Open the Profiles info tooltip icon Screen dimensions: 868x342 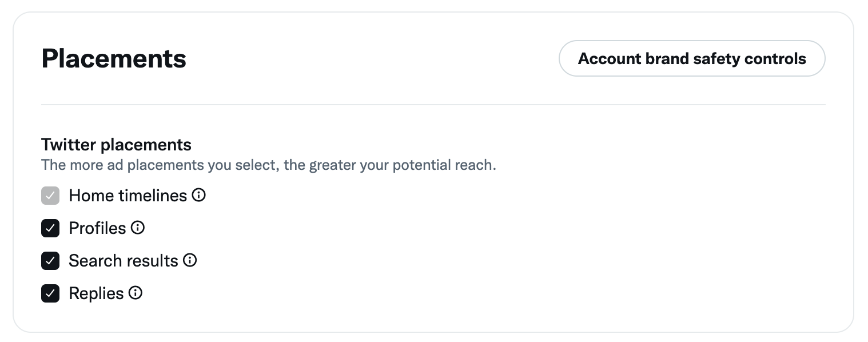(x=138, y=228)
